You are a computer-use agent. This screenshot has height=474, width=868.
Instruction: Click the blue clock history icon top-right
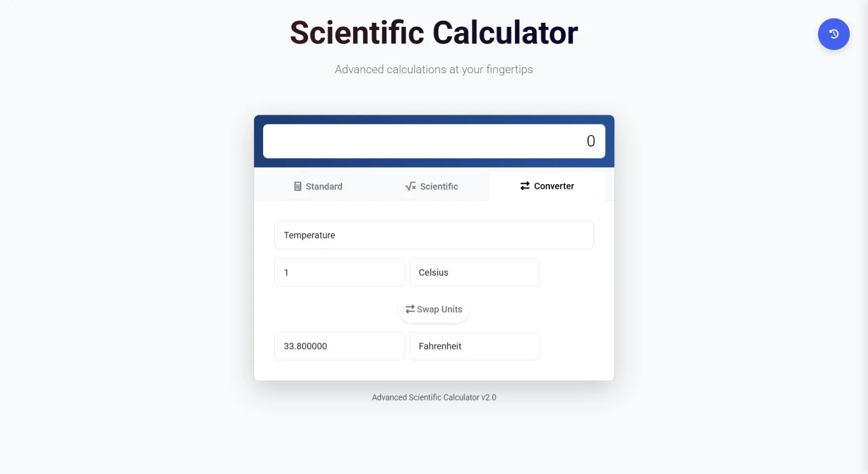[833, 34]
